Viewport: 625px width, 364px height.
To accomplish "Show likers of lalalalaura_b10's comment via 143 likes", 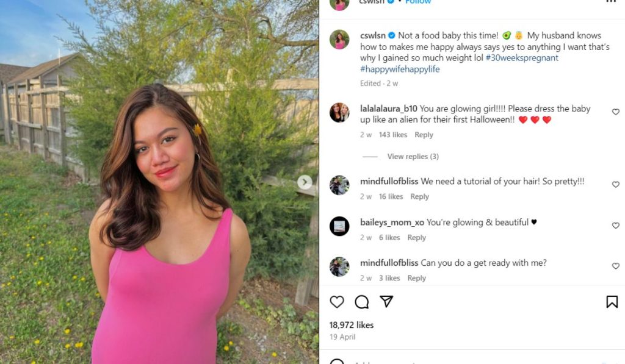I will coord(392,135).
